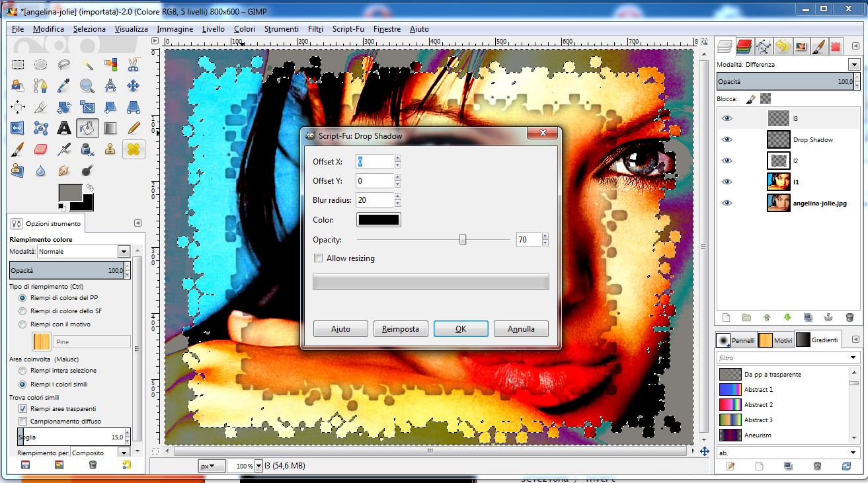Open the px unit dropdown
Image resolution: width=868 pixels, height=483 pixels.
tap(212, 466)
